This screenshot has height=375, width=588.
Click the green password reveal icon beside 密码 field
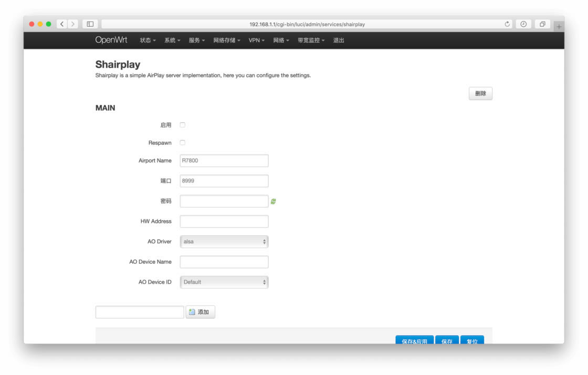(x=272, y=201)
